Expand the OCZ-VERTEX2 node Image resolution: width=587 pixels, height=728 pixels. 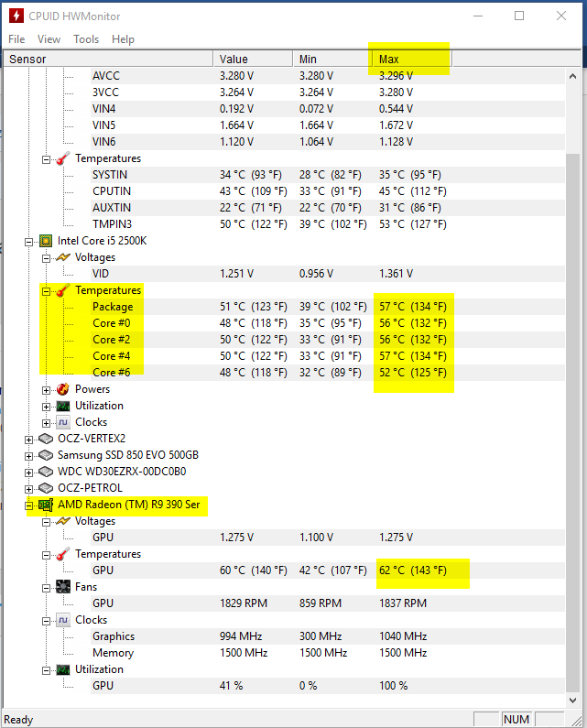pos(28,440)
